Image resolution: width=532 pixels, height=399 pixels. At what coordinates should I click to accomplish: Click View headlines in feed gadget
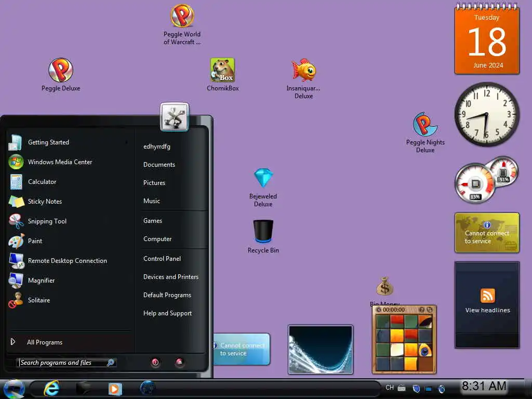point(487,310)
